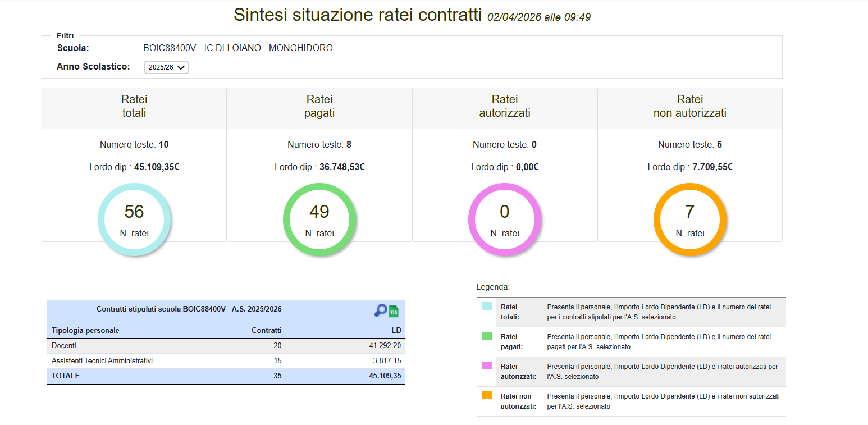Click the green Ratei pagati circle
The width and height of the screenshot is (868, 425).
319,220
